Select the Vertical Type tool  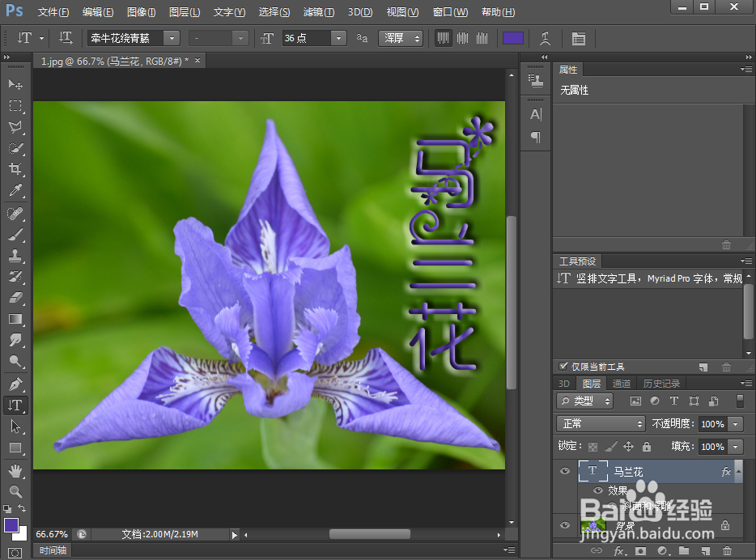click(x=15, y=405)
